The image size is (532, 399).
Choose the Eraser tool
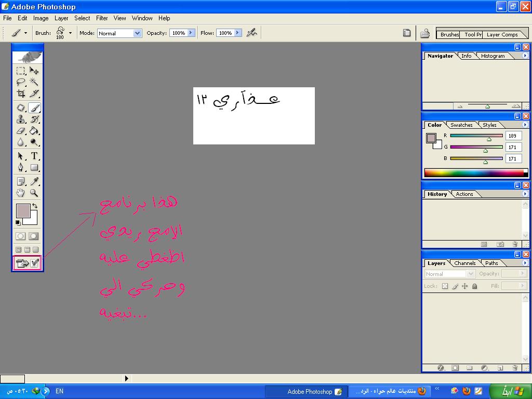tap(21, 131)
